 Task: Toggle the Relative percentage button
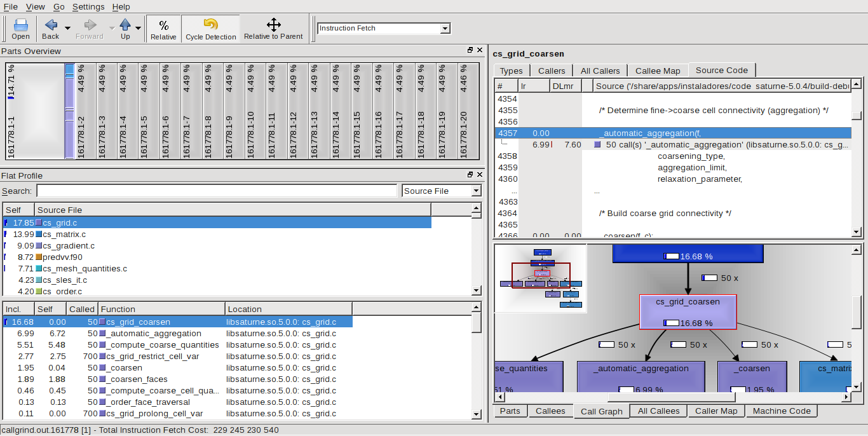tap(163, 29)
